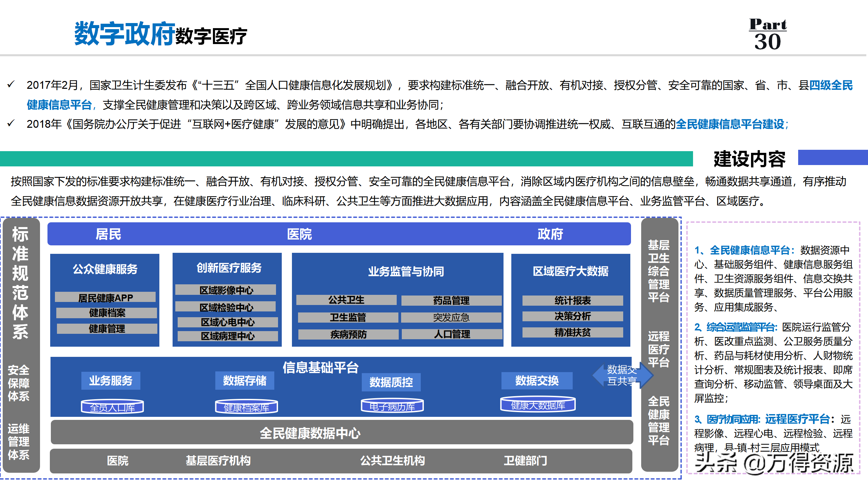
Task: Click the 业务监管与协同 block title
Action: [x=406, y=271]
